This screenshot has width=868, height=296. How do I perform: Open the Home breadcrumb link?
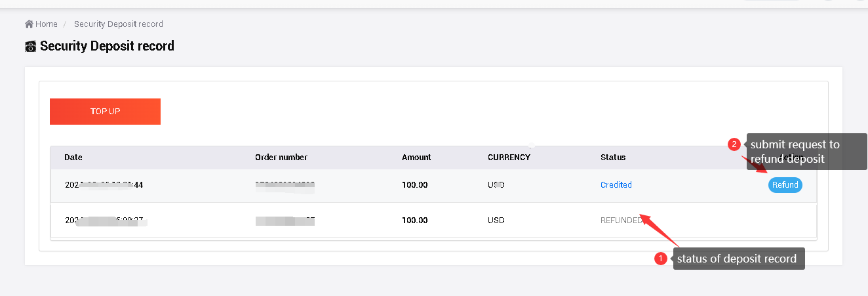point(46,24)
